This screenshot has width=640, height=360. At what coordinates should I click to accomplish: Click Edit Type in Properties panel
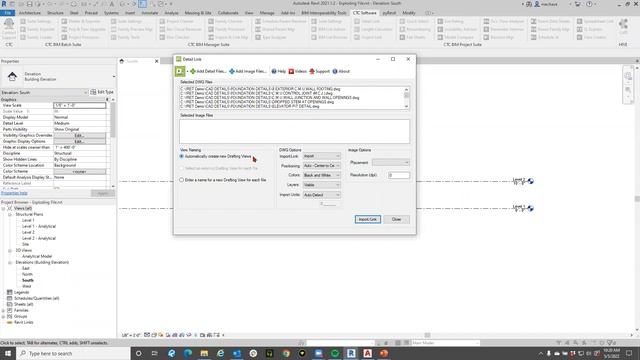pyautogui.click(x=102, y=92)
